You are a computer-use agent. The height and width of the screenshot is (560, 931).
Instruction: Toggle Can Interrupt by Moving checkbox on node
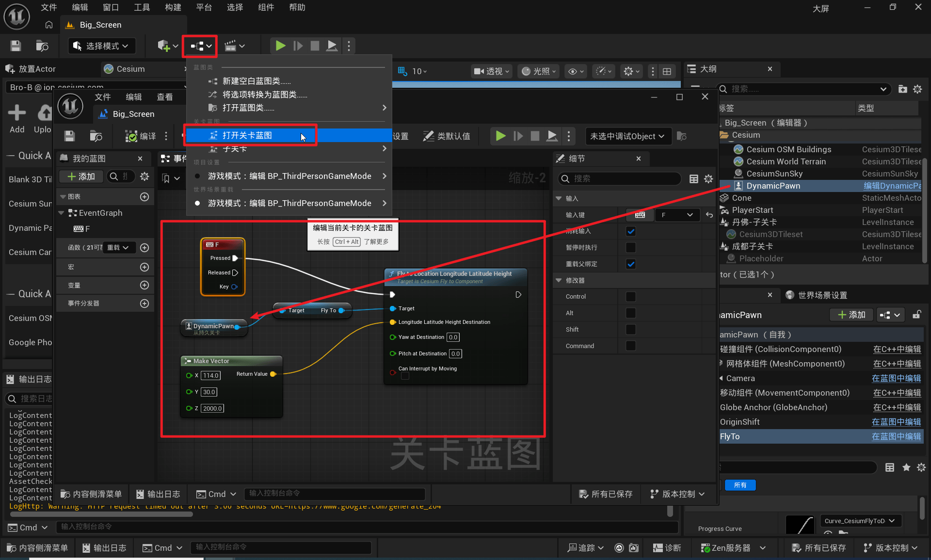pyautogui.click(x=405, y=376)
